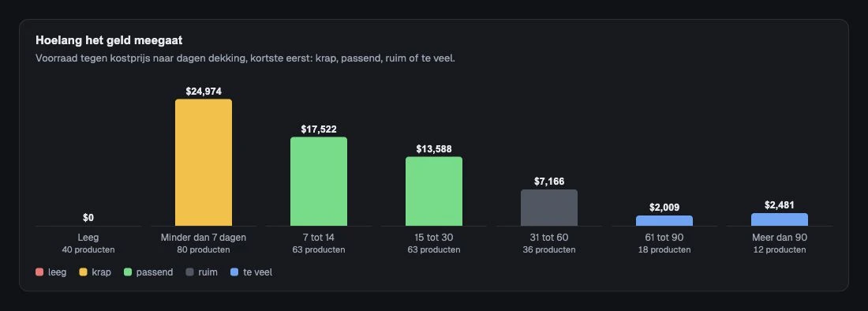Click the 'Meer dan 90' axis label
This screenshot has height=311, width=868.
780,238
